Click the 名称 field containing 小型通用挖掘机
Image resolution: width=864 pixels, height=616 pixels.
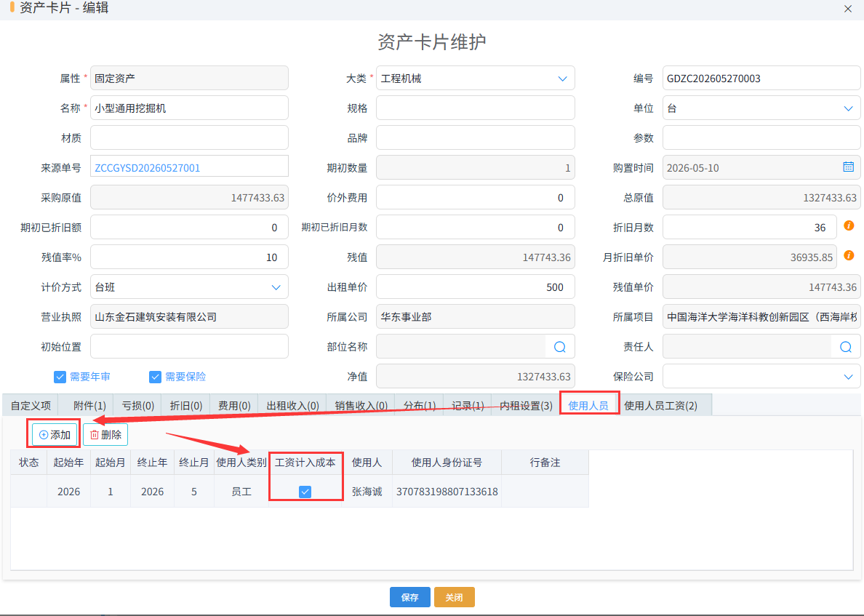pyautogui.click(x=189, y=108)
